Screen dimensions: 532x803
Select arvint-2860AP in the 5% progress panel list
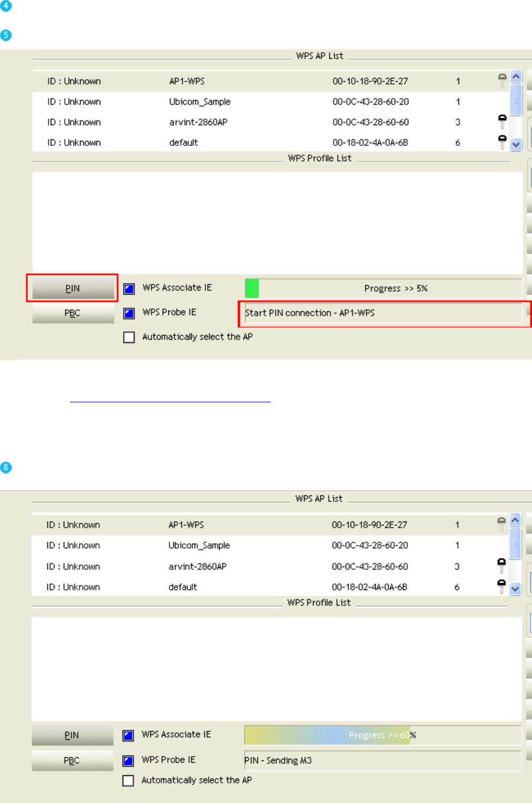[x=198, y=122]
